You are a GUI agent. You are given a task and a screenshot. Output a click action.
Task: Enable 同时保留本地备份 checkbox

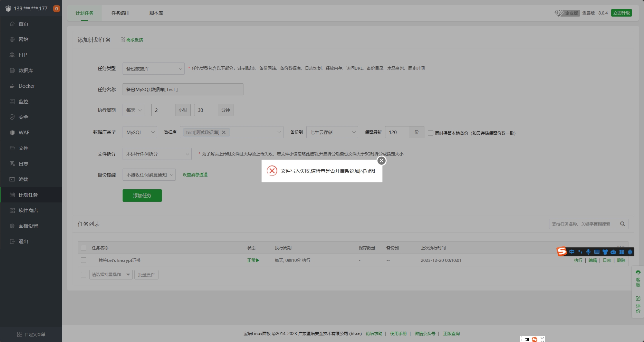pyautogui.click(x=431, y=133)
